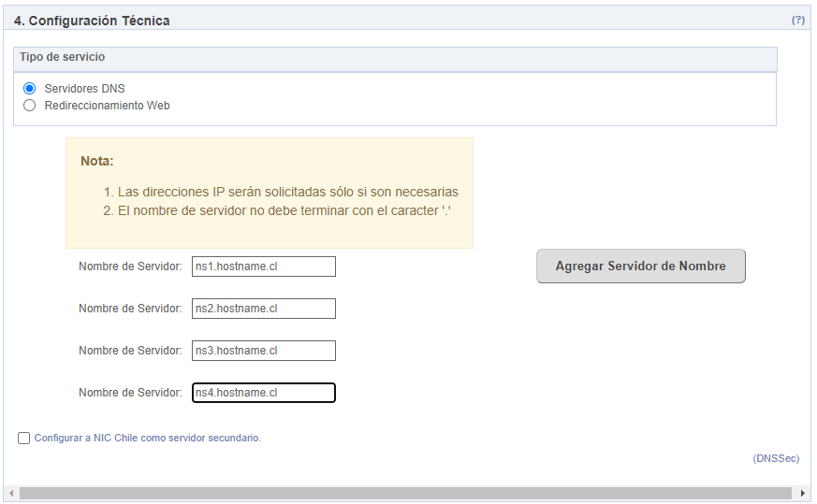This screenshot has width=817, height=504.
Task: Click the horizontal scrollbar right arrow
Action: pyautogui.click(x=802, y=493)
